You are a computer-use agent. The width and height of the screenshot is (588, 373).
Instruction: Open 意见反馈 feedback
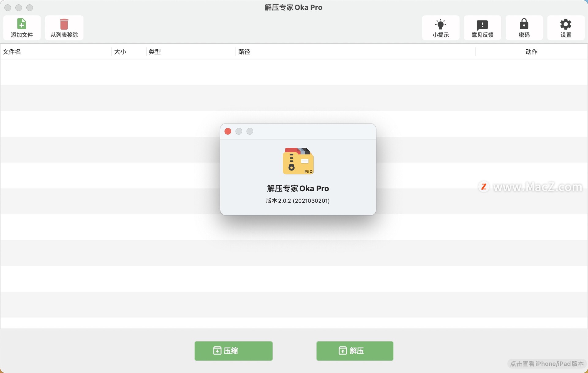coord(482,28)
